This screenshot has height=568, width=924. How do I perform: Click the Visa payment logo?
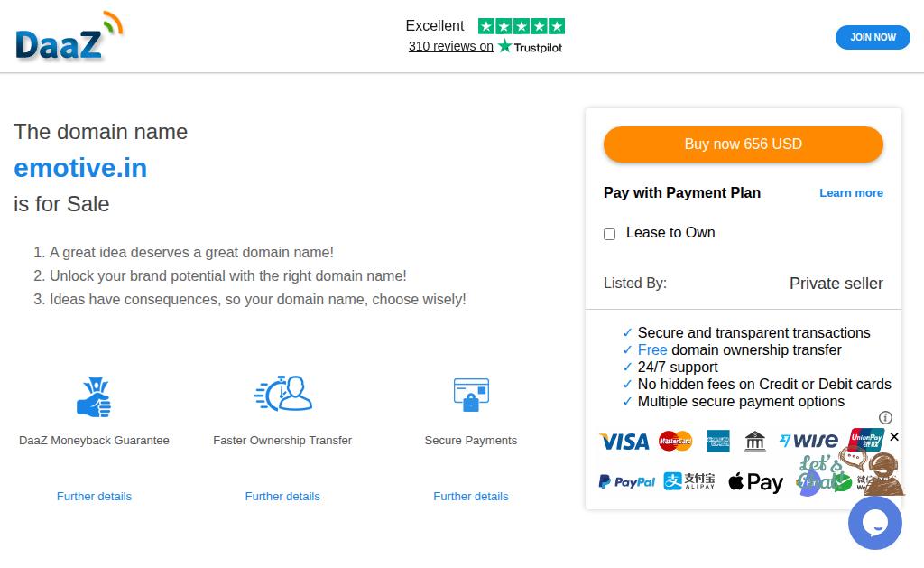(x=624, y=442)
